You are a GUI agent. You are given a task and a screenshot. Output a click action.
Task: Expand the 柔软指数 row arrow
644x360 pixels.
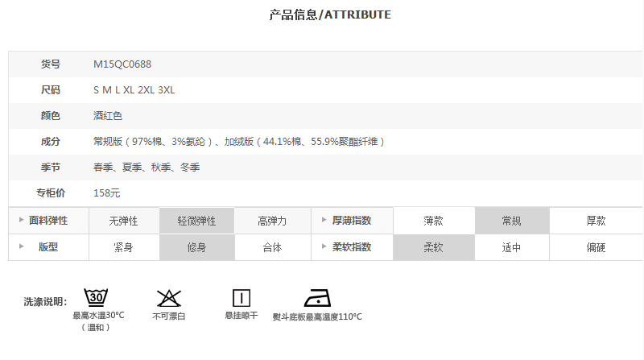(324, 247)
